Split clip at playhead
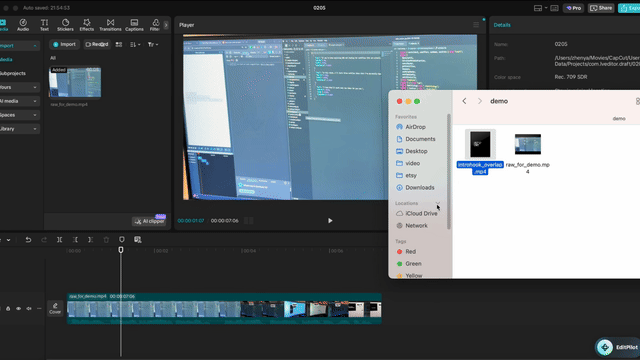Screen dimensions: 640x360 (60, 240)
